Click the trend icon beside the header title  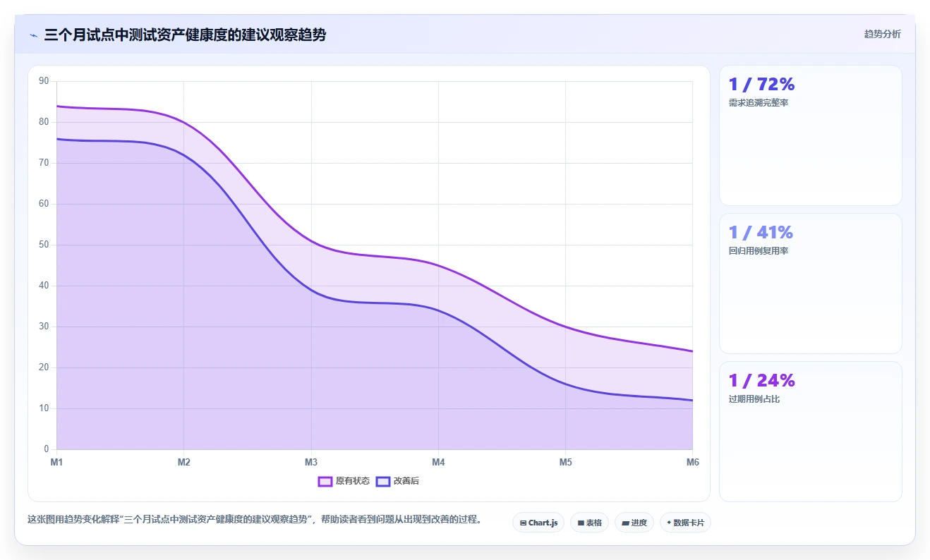coord(33,35)
